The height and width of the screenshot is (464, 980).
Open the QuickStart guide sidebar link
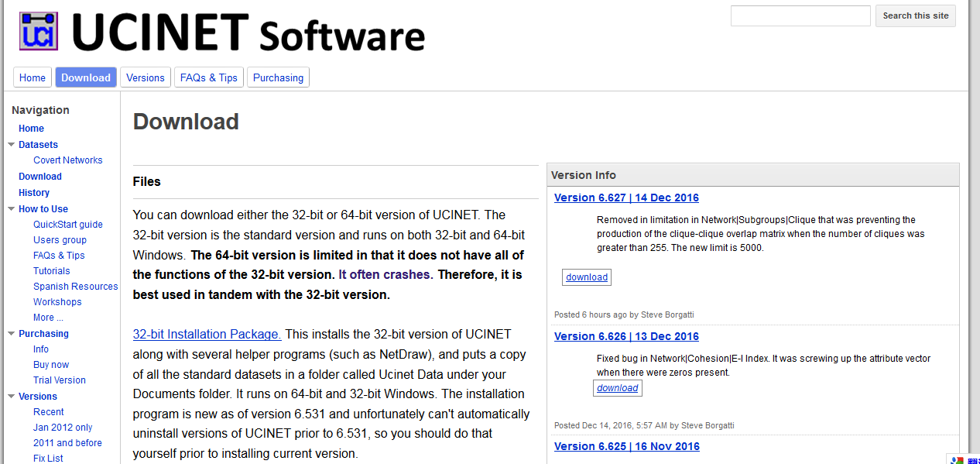[x=68, y=225]
